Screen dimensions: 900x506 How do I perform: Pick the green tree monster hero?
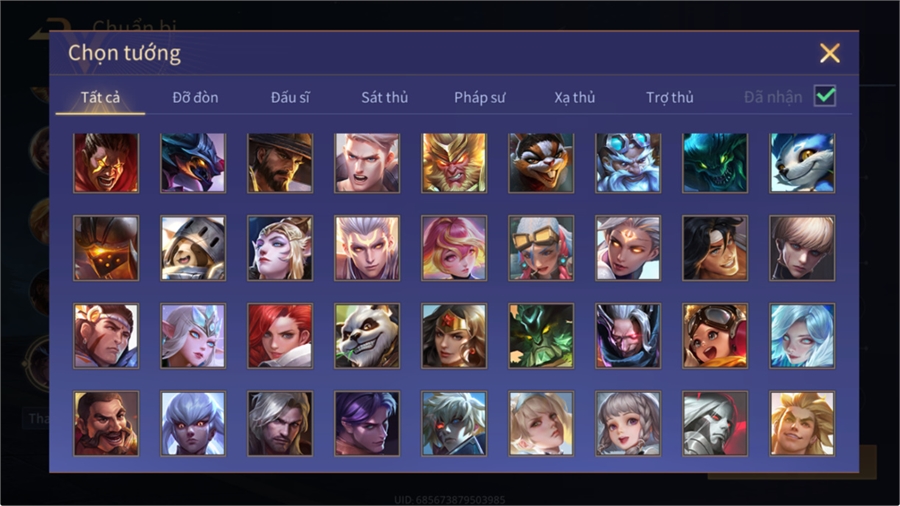pyautogui.click(x=541, y=336)
